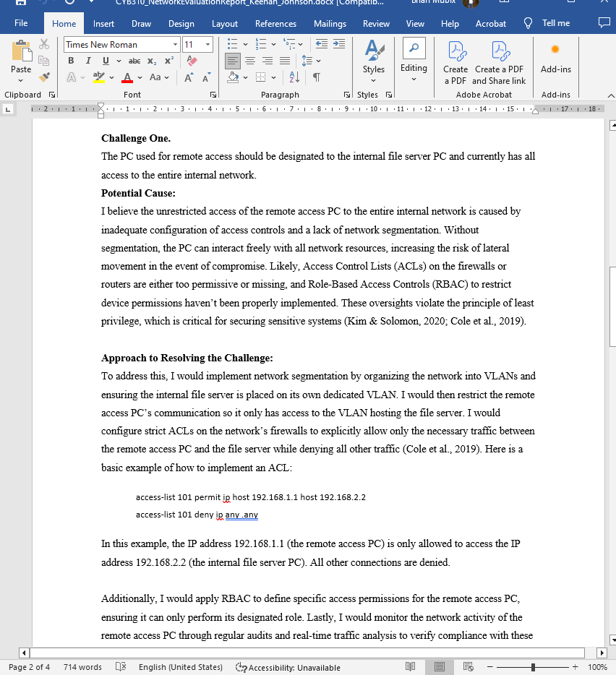The width and height of the screenshot is (616, 675).
Task: Decrease font size with shrink icon
Action: pyautogui.click(x=206, y=77)
